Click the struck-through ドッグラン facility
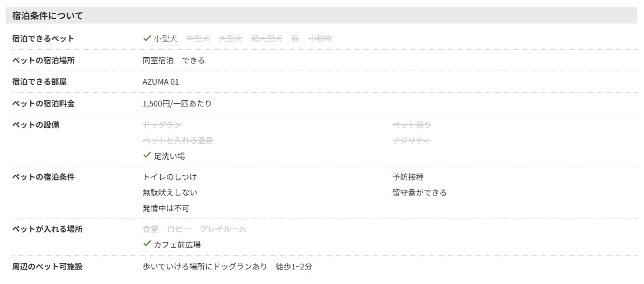The image size is (644, 284). tap(162, 125)
